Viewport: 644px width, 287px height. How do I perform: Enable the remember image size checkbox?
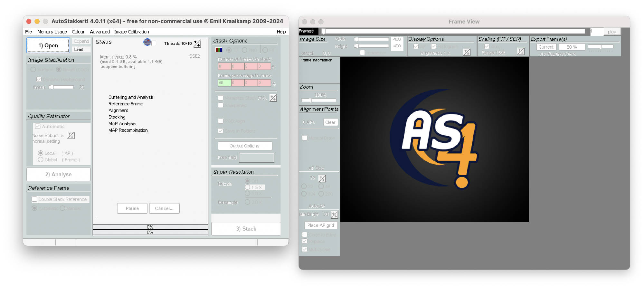tap(362, 53)
